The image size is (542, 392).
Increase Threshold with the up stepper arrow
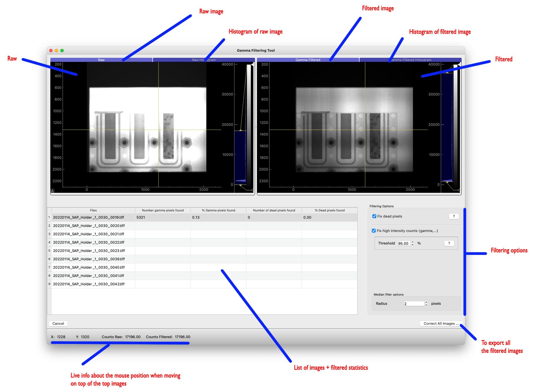click(413, 242)
